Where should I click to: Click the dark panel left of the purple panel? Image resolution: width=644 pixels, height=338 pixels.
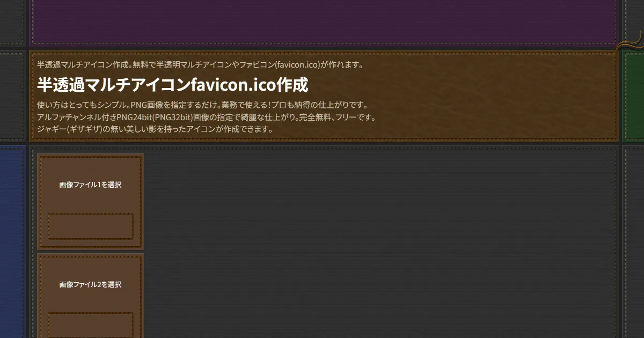12,21
